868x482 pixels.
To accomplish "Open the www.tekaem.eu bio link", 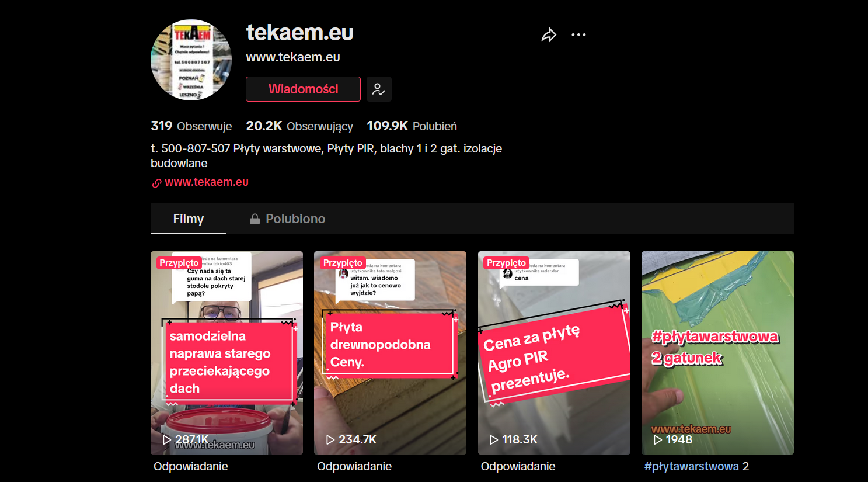I will [207, 182].
